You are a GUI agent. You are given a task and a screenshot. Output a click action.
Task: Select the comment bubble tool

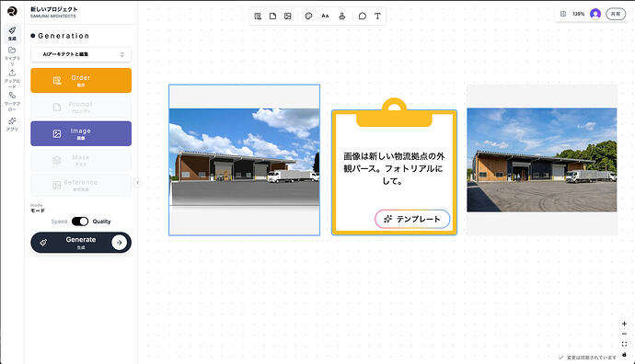click(x=363, y=17)
